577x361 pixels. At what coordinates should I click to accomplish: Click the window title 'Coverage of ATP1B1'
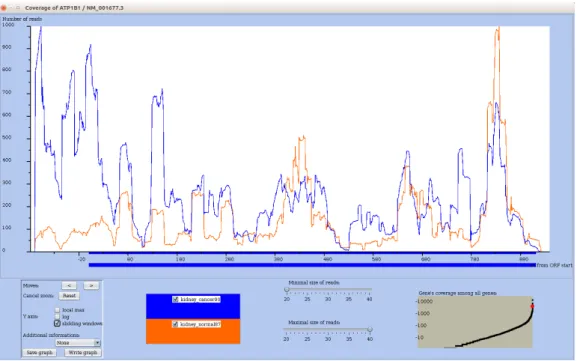(74, 8)
